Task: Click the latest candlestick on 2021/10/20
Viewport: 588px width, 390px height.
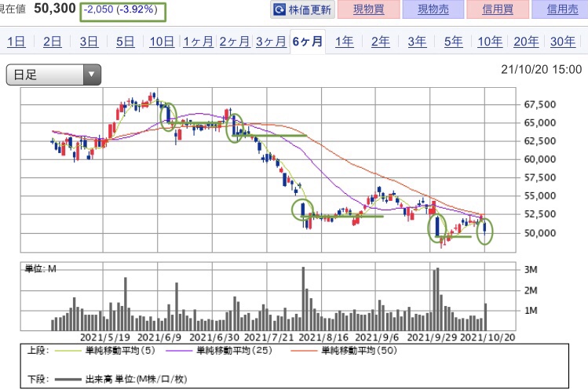Action: click(x=485, y=228)
